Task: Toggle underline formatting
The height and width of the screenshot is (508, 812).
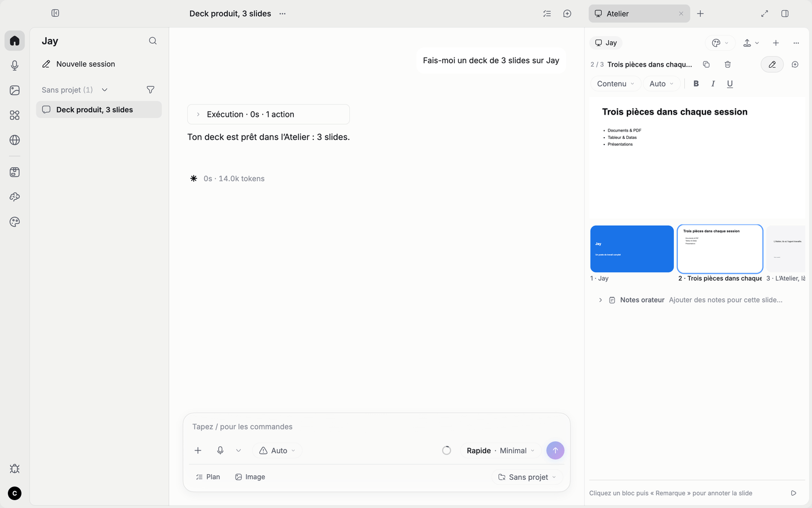Action: point(730,84)
